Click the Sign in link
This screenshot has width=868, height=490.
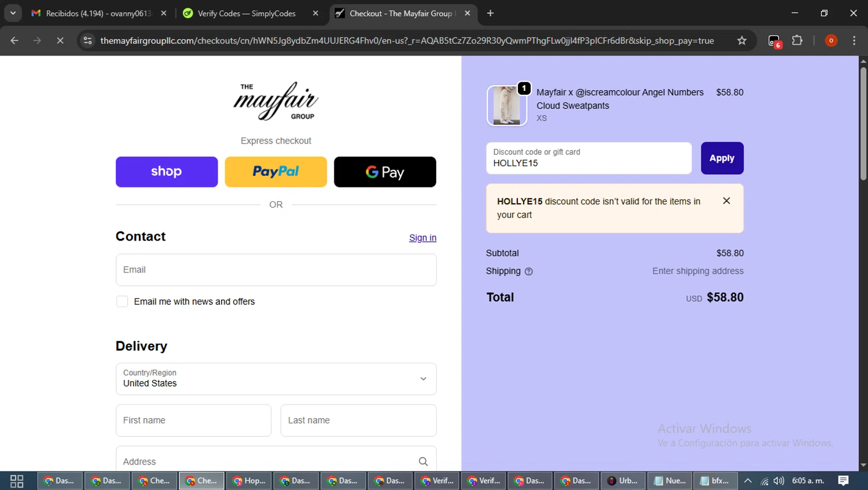pyautogui.click(x=422, y=238)
